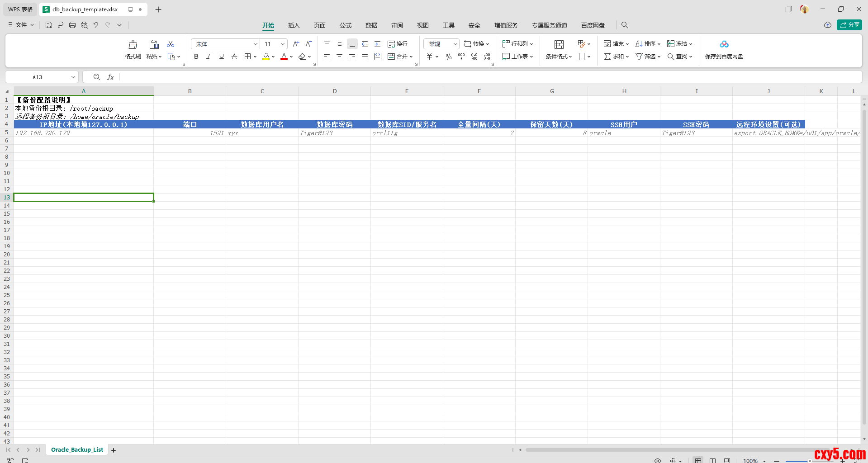868x463 pixels.
Task: Select the Oracle_Backup_List sheet tab
Action: click(x=77, y=450)
